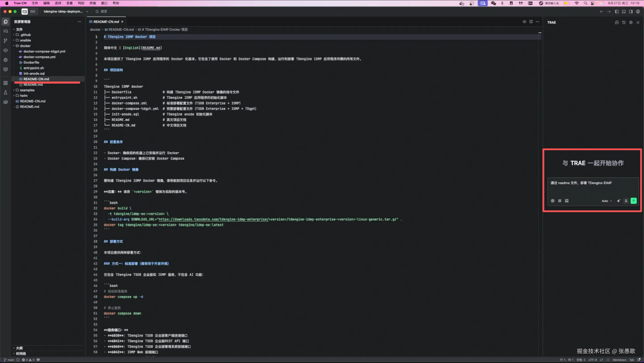
Task: Click the # context icon in chat box
Action: click(x=560, y=201)
